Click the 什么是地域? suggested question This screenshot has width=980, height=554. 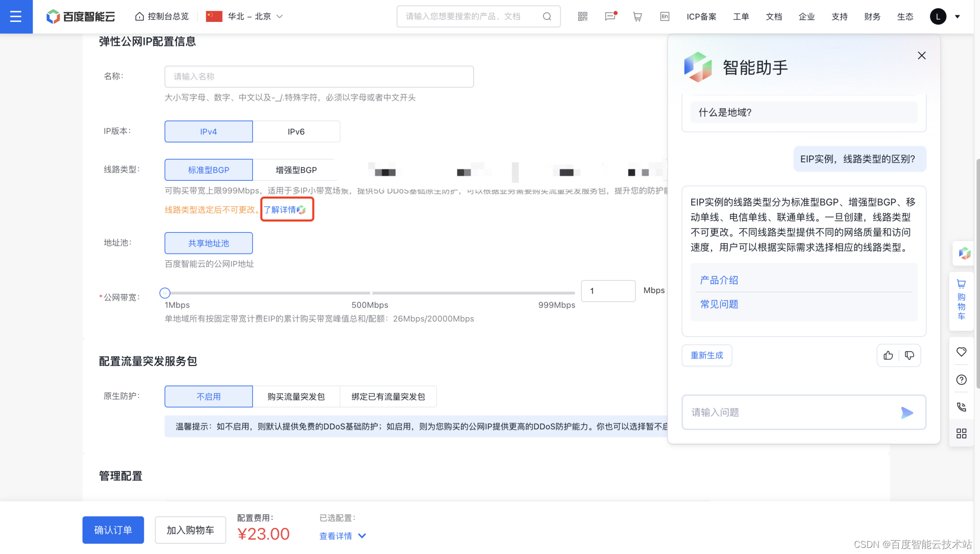803,112
